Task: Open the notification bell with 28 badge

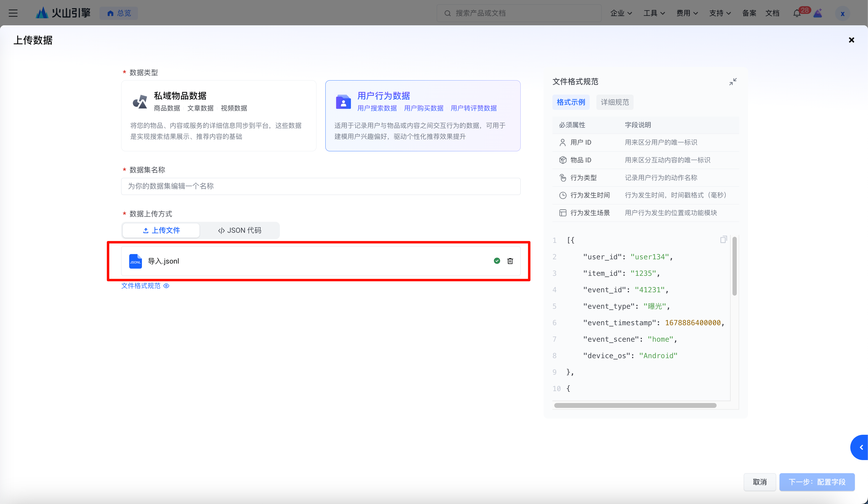Action: 797,13
